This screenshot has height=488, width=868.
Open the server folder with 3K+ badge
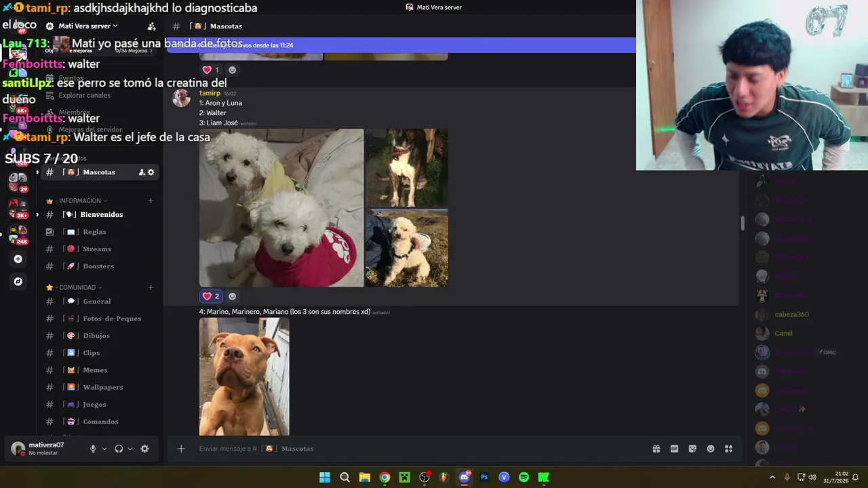click(x=18, y=208)
